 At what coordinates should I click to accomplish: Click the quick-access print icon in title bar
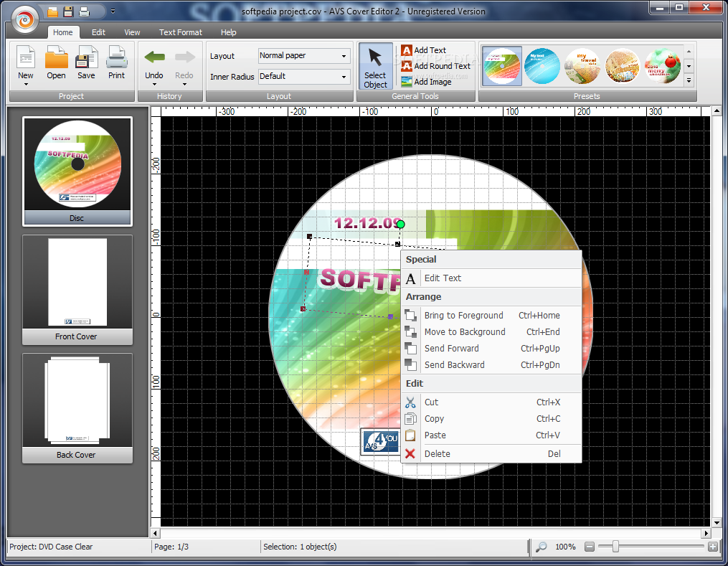point(84,11)
